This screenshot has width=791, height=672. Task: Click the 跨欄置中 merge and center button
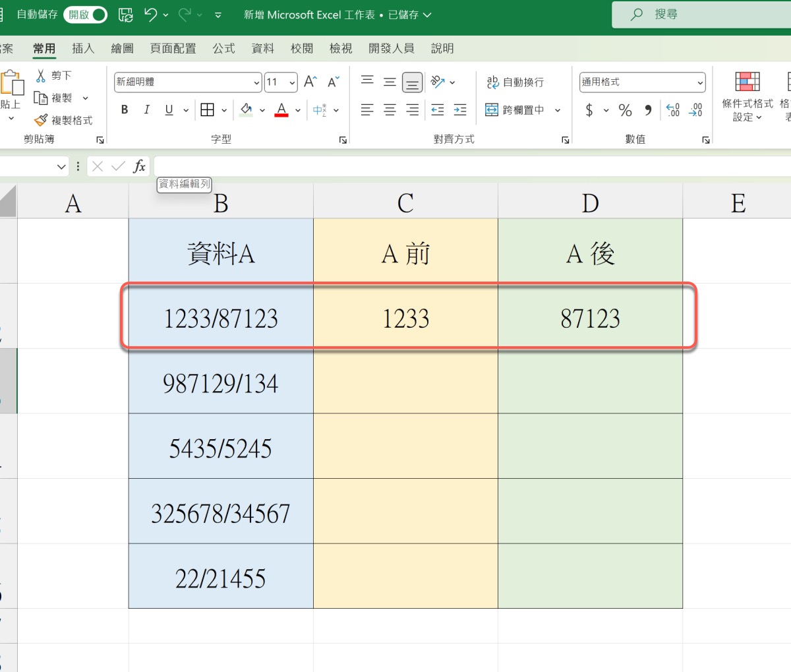(515, 110)
